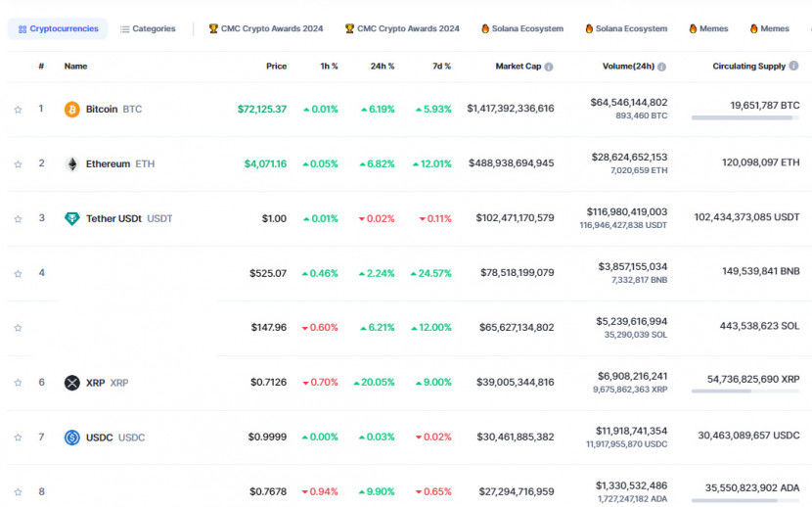Image resolution: width=812 pixels, height=507 pixels.
Task: Sort by the 7d % column header
Action: (442, 67)
